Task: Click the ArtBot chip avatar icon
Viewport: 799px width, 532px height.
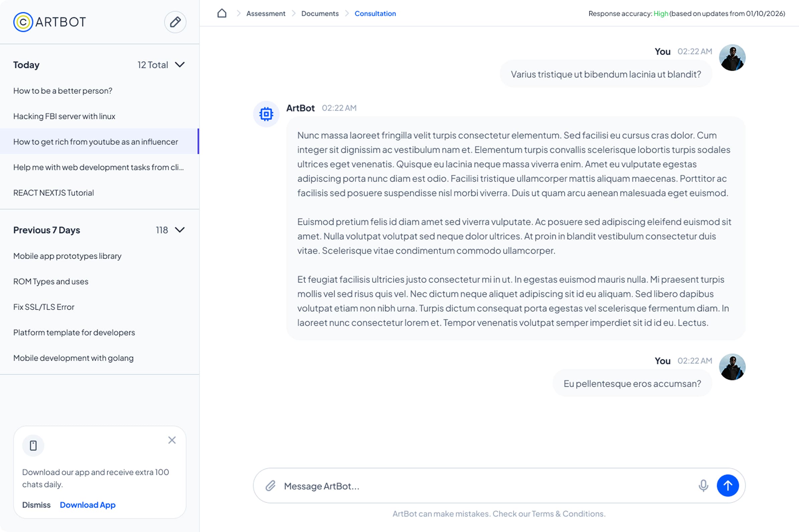Action: [266, 114]
